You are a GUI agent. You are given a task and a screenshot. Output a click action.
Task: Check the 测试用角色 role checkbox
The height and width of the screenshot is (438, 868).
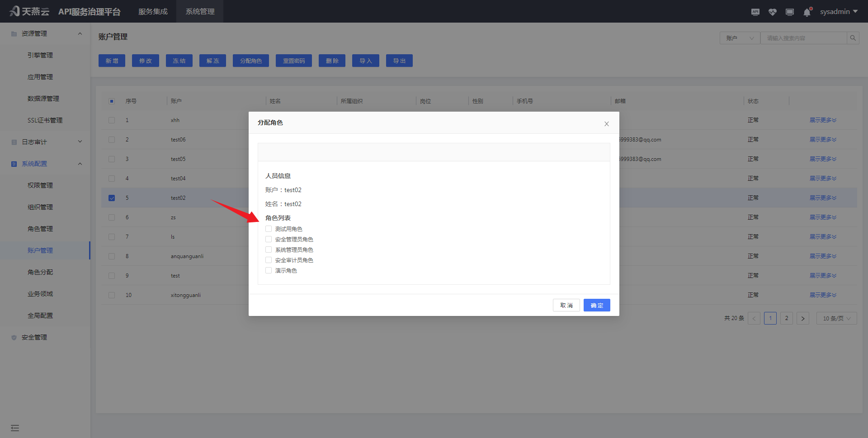(x=268, y=229)
